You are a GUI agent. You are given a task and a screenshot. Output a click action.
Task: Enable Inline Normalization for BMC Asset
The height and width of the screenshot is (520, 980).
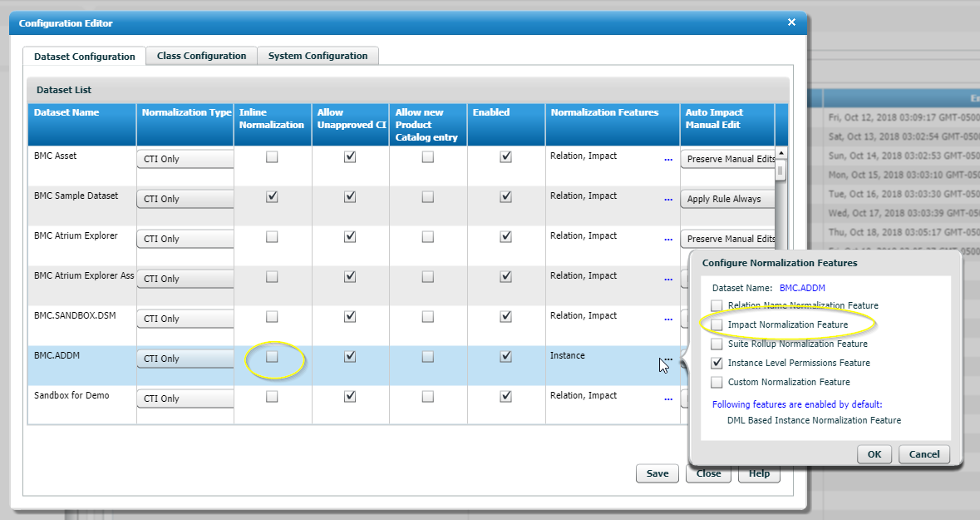coord(272,157)
